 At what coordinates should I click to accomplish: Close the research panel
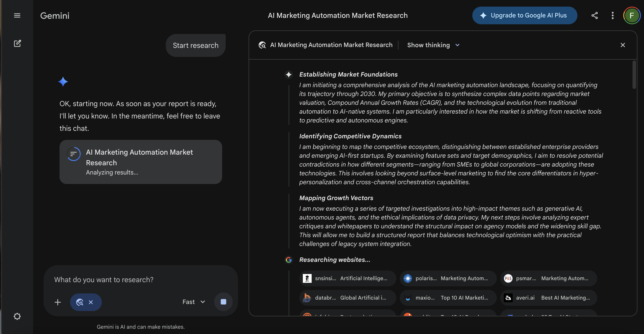point(622,45)
